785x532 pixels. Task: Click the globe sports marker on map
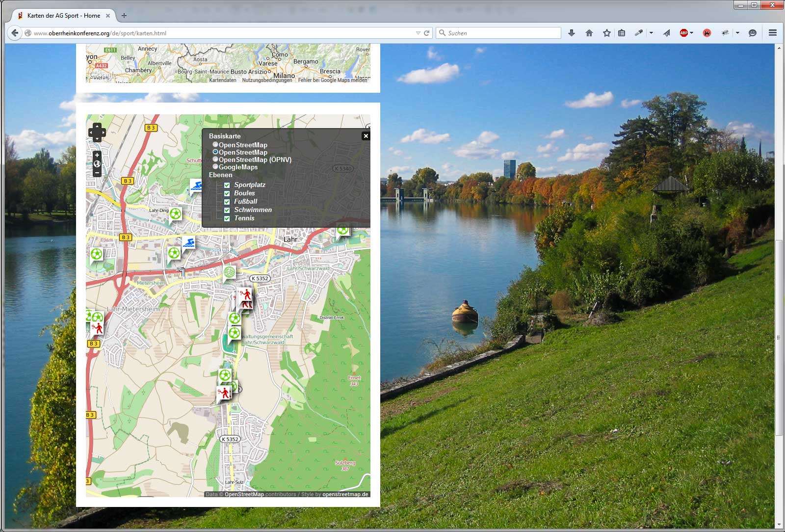click(x=229, y=272)
